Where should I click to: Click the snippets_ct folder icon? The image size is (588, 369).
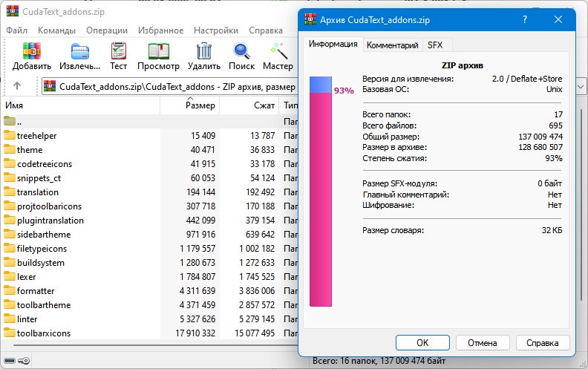(x=10, y=177)
